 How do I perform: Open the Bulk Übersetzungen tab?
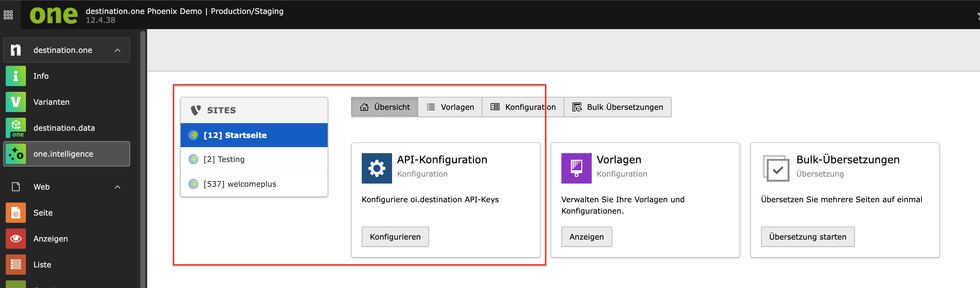[x=617, y=107]
